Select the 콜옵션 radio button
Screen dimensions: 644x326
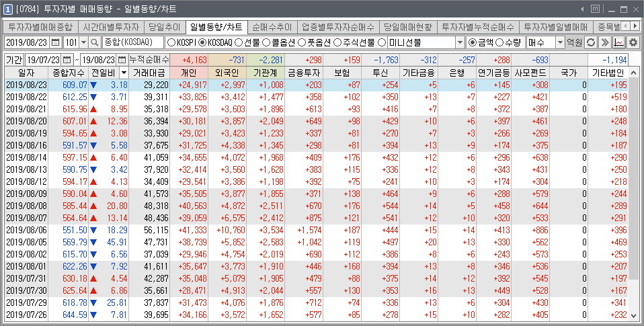pos(266,42)
